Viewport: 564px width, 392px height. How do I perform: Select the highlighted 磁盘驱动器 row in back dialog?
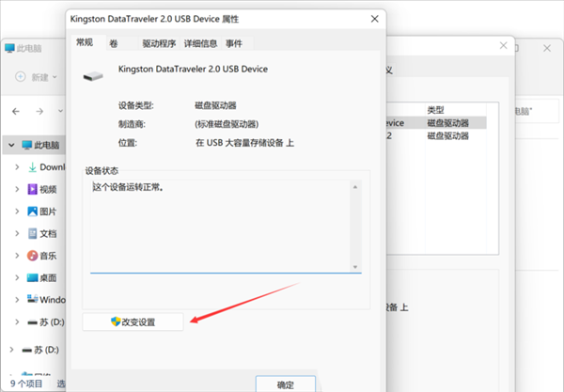[x=437, y=123]
